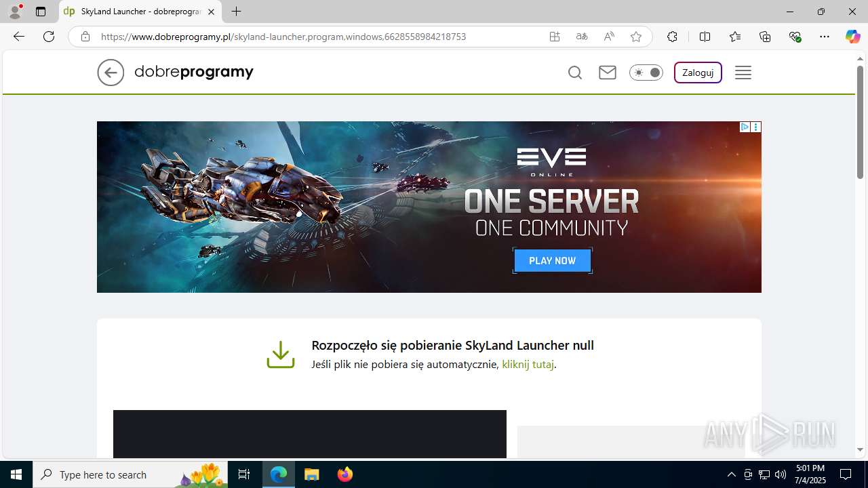Screen dimensions: 868x488
Task: Click PLAY NOW on EVE Online ad
Action: coord(553,261)
